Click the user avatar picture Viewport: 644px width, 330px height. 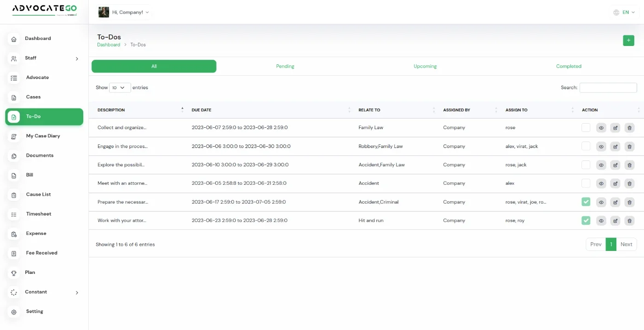103,12
